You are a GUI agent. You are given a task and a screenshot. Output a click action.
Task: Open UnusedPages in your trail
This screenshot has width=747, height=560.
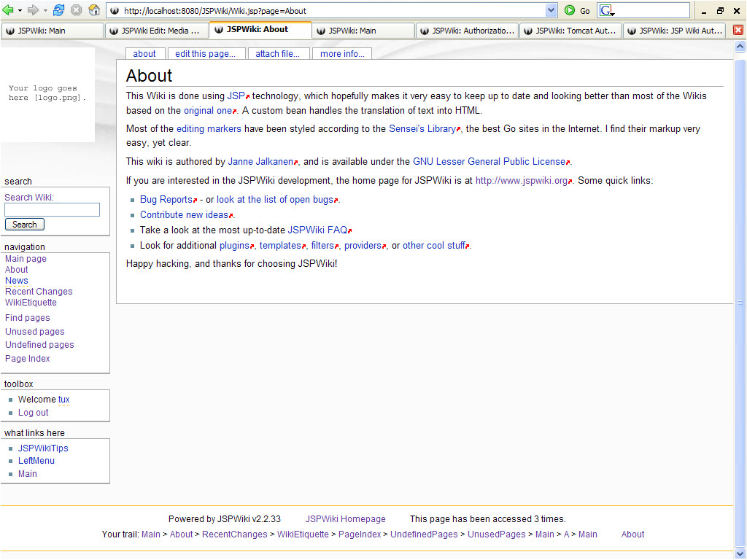(496, 534)
